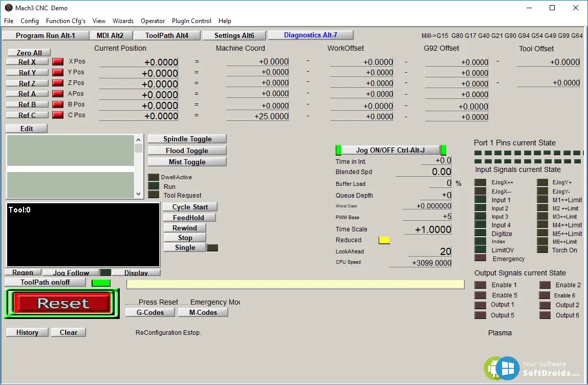Open the Config menu

(30, 21)
